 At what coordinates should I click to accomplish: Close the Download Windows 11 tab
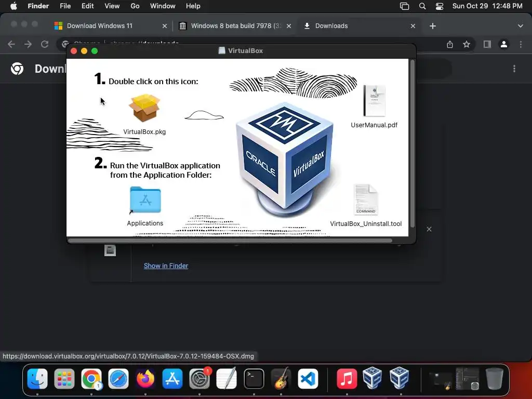pyautogui.click(x=165, y=26)
